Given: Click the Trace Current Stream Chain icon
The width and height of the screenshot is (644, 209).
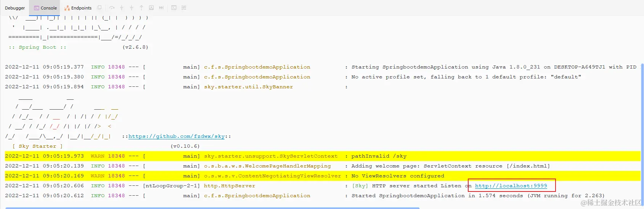Looking at the screenshot, I should (184, 8).
